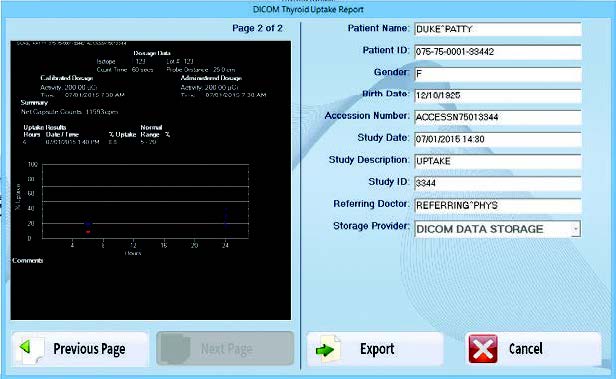Click the Gender label
Viewport: 616px width, 379px height.
(391, 72)
